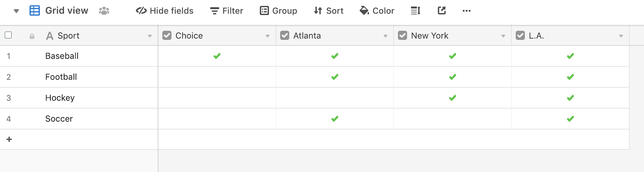Open the three-dots more options menu
644x172 pixels.
(467, 11)
